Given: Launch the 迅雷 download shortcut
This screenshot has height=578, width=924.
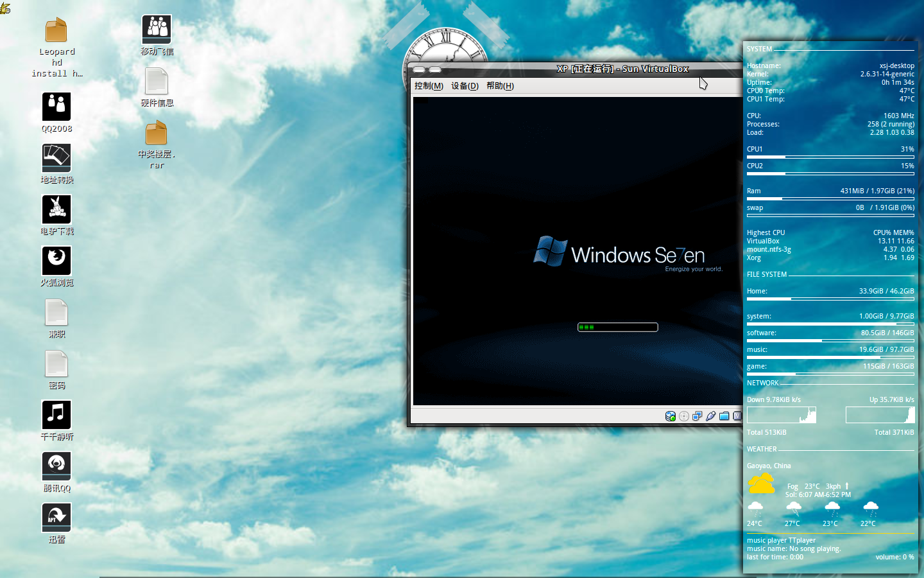Looking at the screenshot, I should [x=56, y=518].
